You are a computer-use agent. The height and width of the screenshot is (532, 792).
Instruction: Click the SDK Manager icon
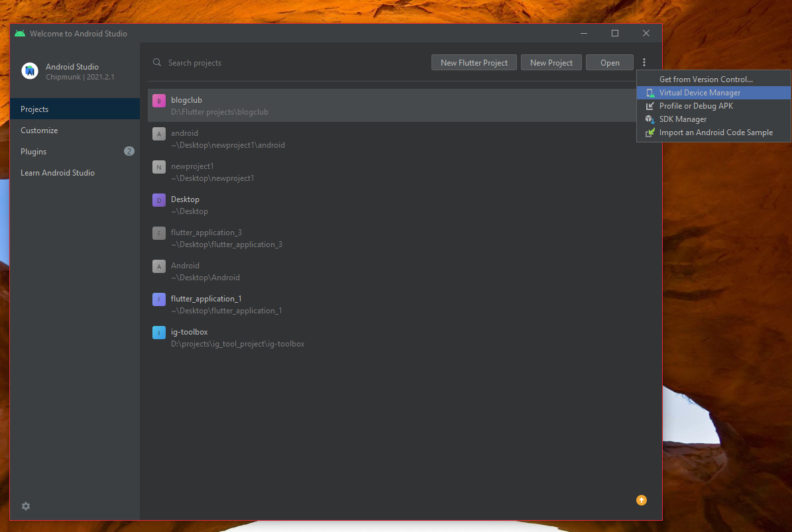coord(650,119)
